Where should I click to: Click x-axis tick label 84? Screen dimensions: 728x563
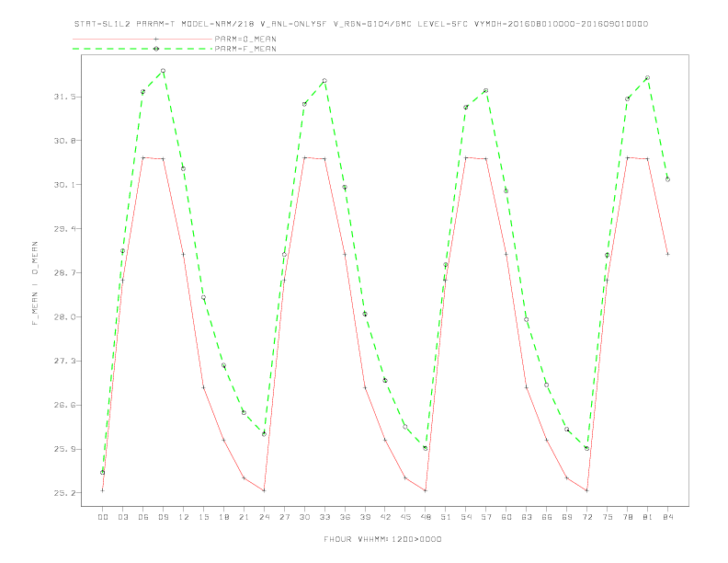(x=667, y=517)
